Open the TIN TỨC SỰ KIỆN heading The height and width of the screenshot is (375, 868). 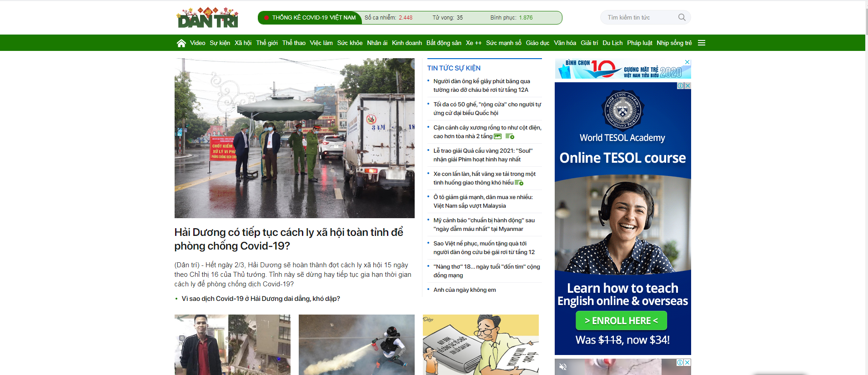click(x=454, y=68)
